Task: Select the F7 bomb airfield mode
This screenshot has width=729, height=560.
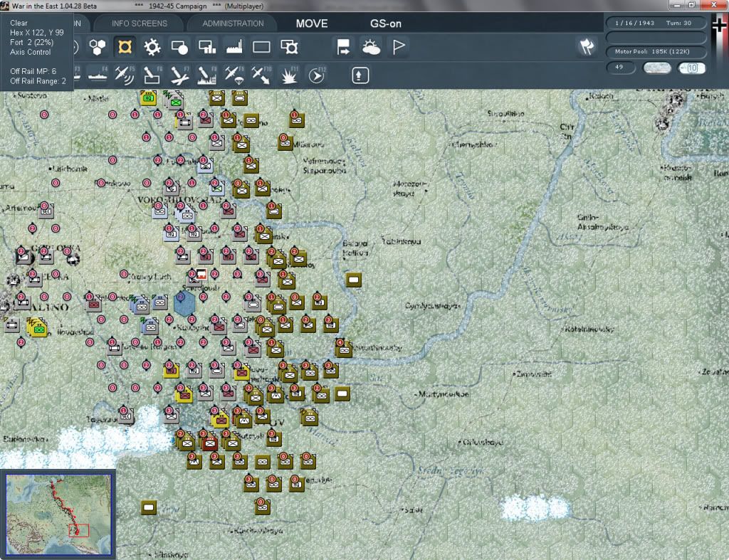Action: [179, 75]
